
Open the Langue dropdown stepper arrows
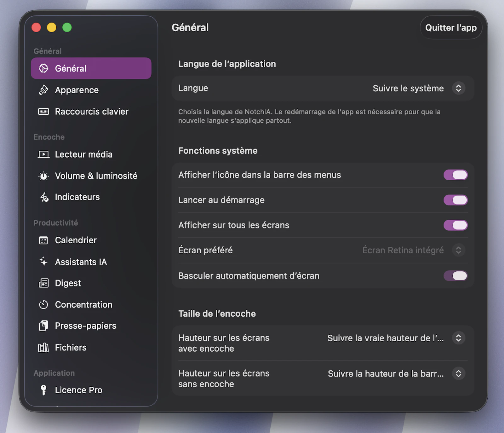(459, 88)
